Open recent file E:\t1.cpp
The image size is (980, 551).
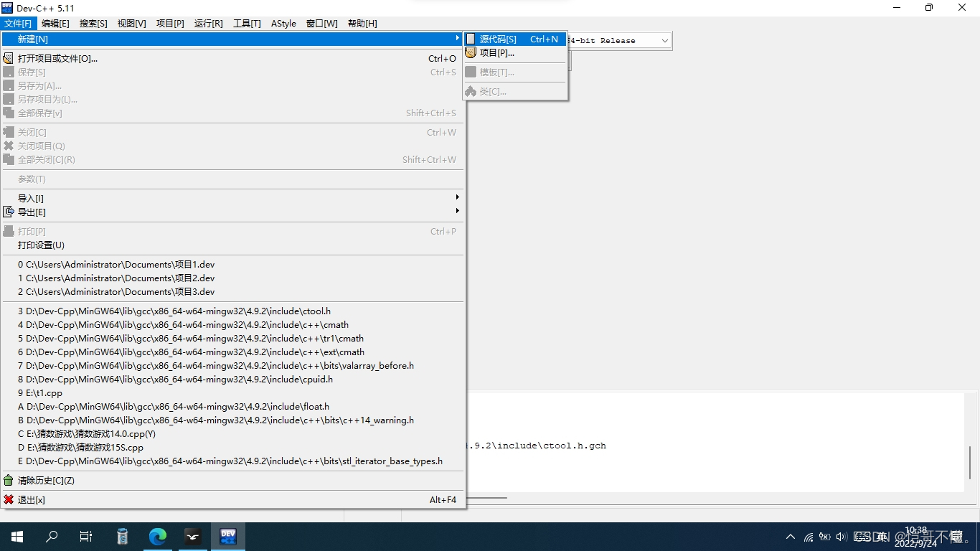click(x=233, y=393)
